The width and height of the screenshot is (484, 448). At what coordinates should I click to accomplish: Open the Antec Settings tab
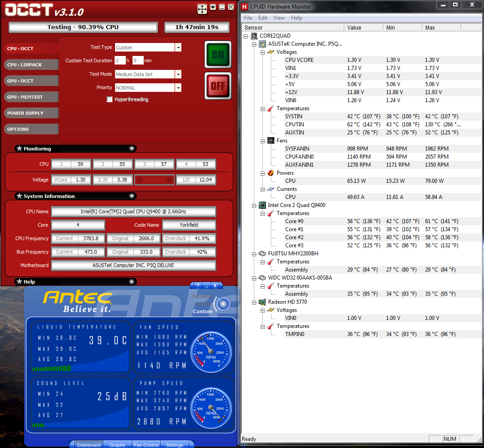point(175,445)
